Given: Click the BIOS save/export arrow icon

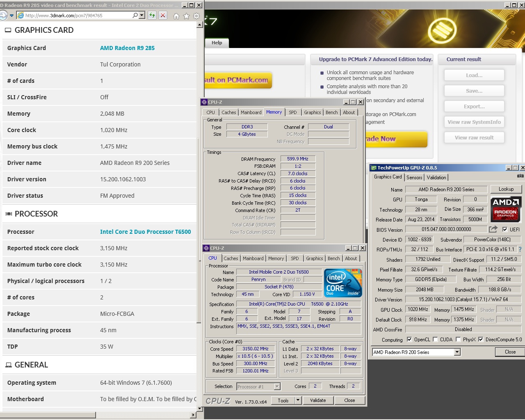Looking at the screenshot, I should [x=493, y=229].
